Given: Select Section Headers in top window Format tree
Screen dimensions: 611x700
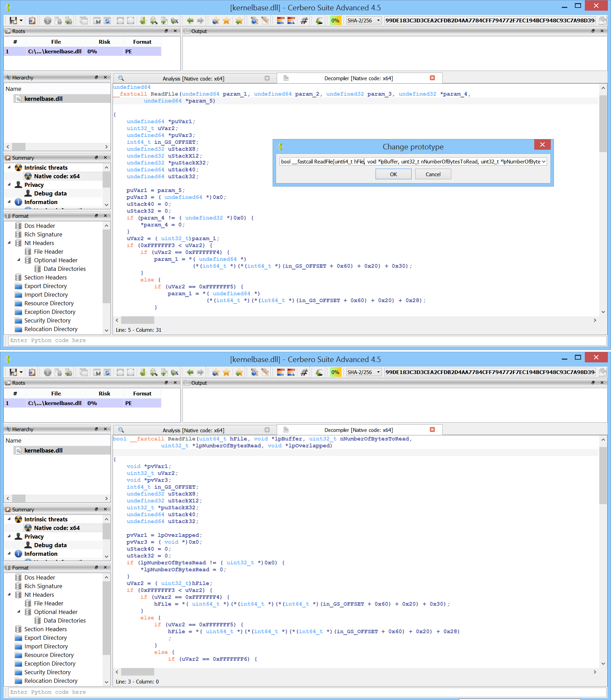Looking at the screenshot, I should (x=45, y=277).
